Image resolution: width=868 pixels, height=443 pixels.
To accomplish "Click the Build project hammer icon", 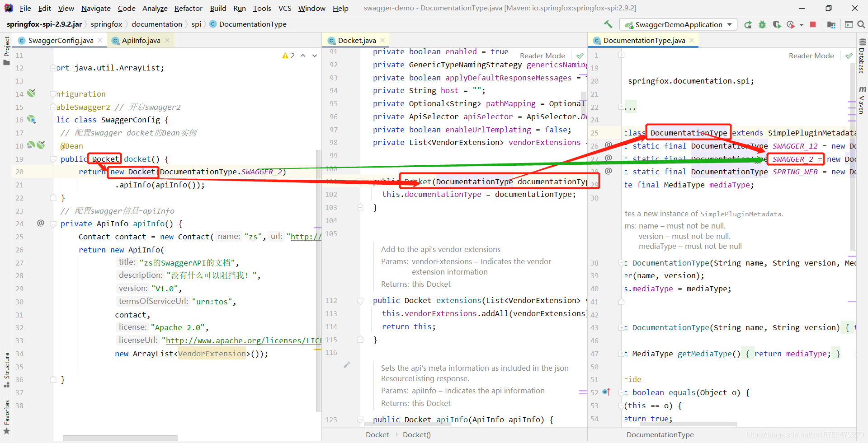I will (608, 24).
